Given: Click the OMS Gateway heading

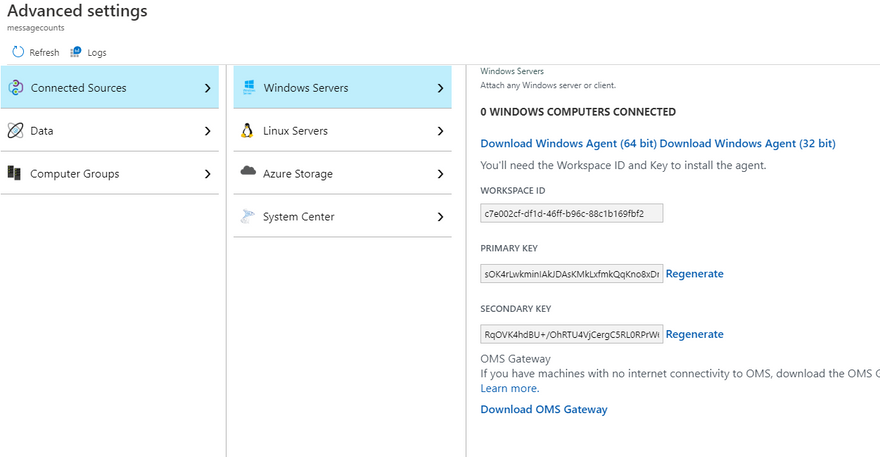Looking at the screenshot, I should 515,359.
